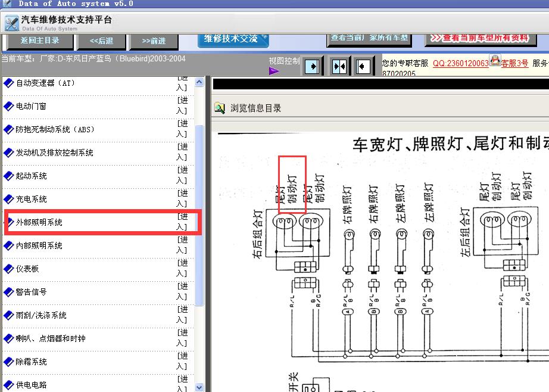Click the 浏览信息目录 label

(255, 108)
